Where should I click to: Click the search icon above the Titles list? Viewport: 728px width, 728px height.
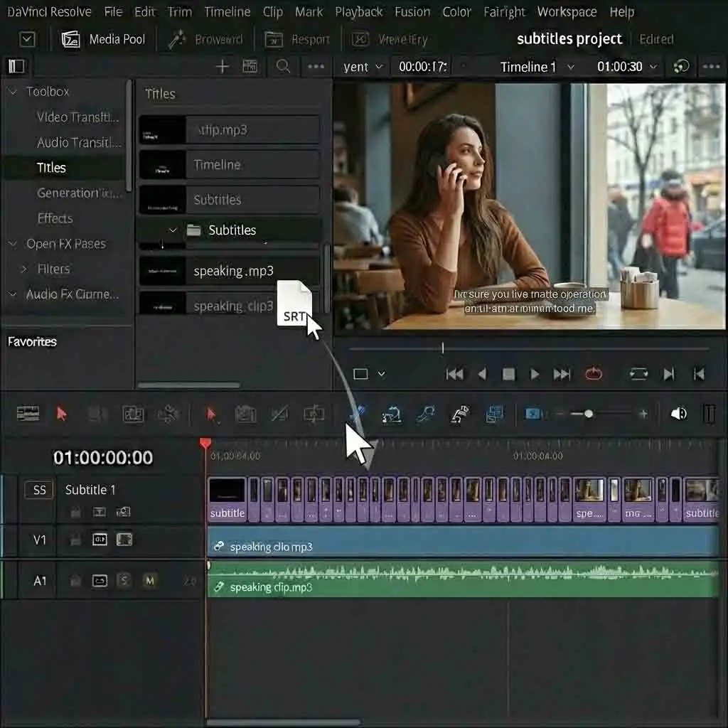(x=283, y=66)
